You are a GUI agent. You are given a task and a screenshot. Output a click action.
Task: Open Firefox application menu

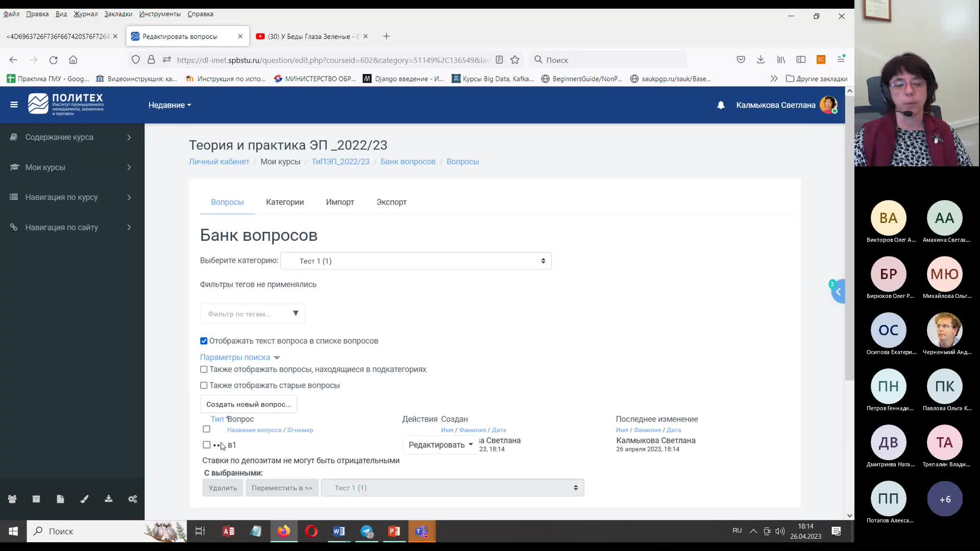click(841, 60)
